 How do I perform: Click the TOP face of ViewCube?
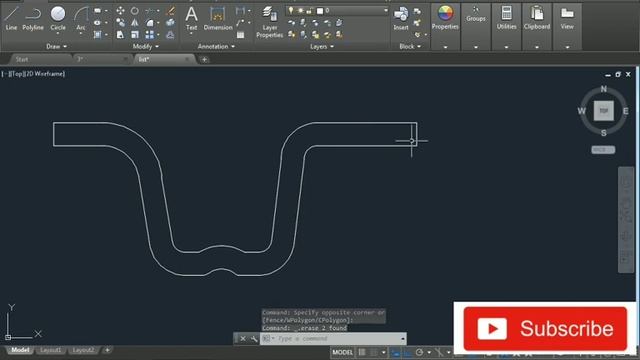pyautogui.click(x=604, y=111)
